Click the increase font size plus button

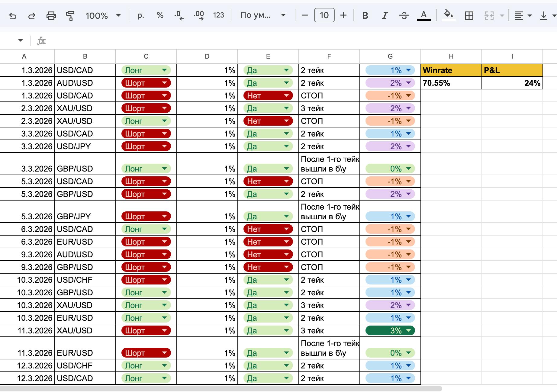(343, 15)
